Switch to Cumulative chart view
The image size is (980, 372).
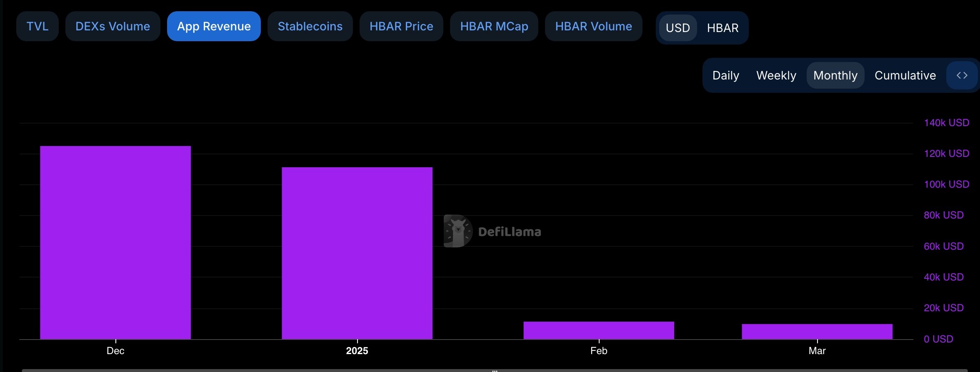coord(905,75)
